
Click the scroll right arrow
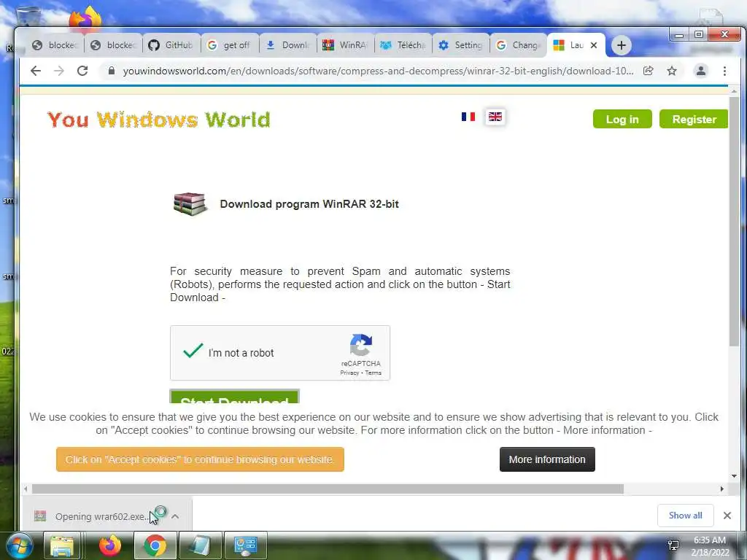(721, 489)
